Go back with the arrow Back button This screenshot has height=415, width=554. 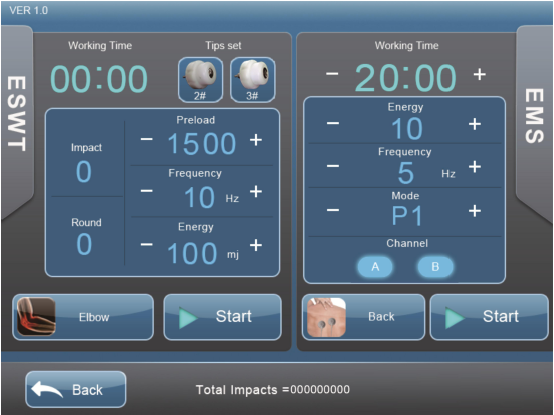click(76, 389)
